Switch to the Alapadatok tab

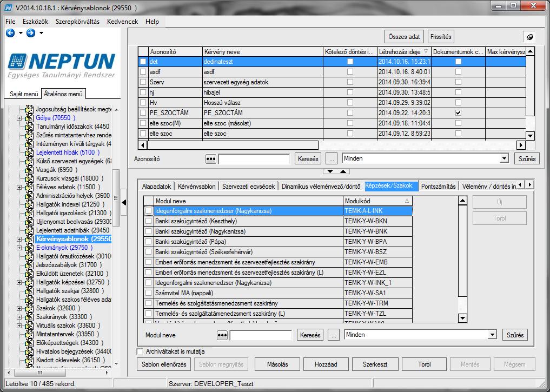[156, 186]
